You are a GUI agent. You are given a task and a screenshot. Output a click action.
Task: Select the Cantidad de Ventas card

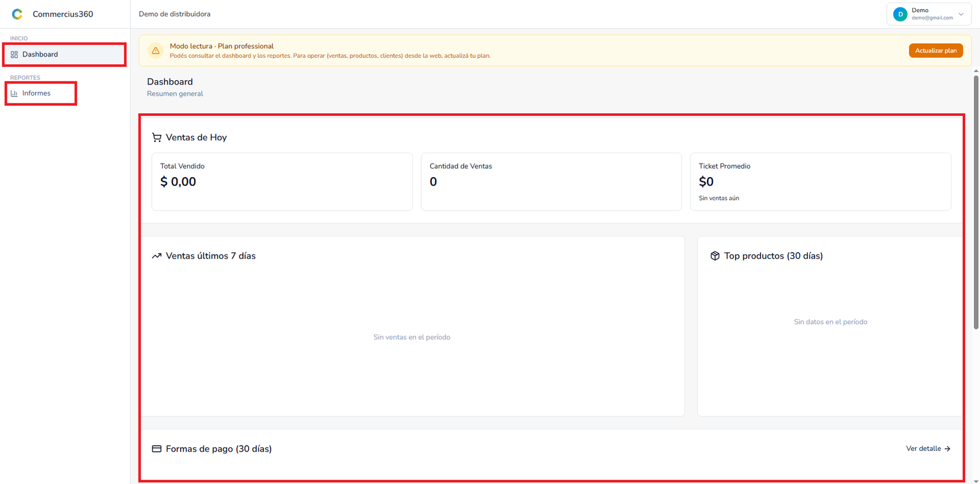pos(551,182)
